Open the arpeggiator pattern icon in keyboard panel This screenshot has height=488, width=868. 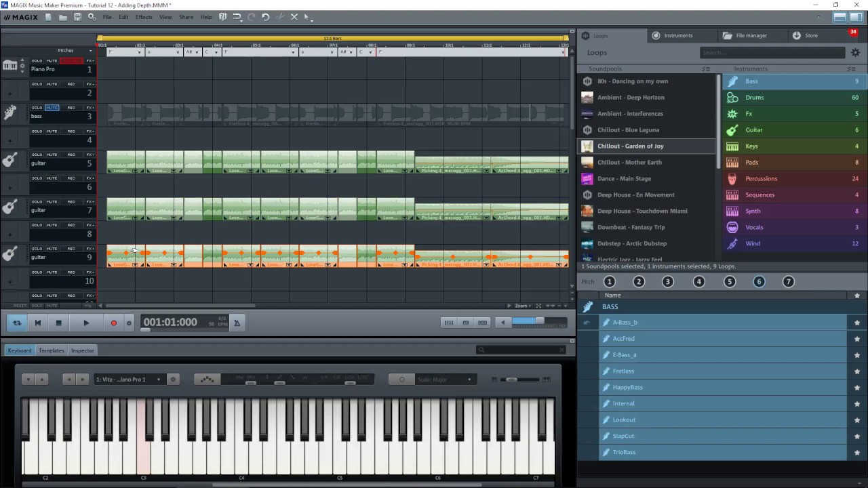pyautogui.click(x=208, y=380)
